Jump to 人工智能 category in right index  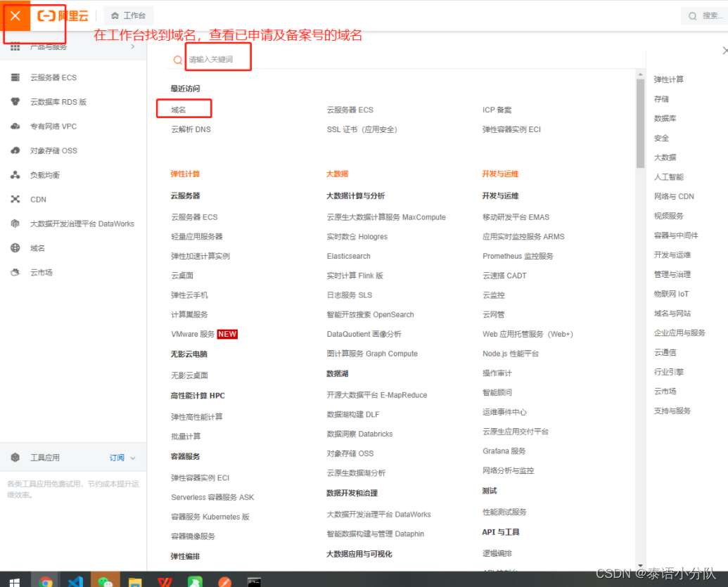pos(669,176)
